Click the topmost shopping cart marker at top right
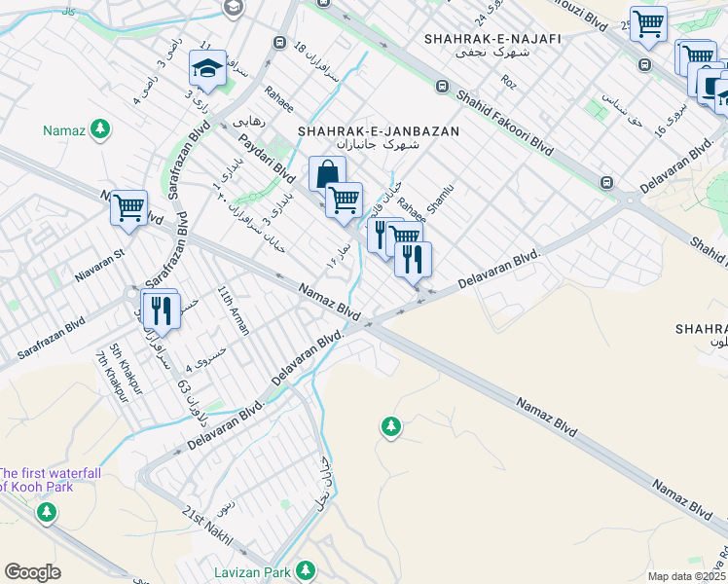 click(x=647, y=23)
